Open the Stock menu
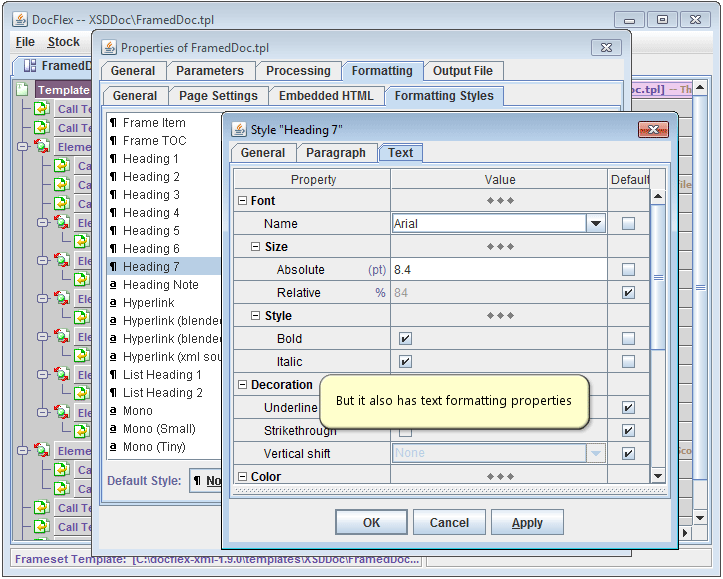723x579 pixels. pyautogui.click(x=63, y=42)
